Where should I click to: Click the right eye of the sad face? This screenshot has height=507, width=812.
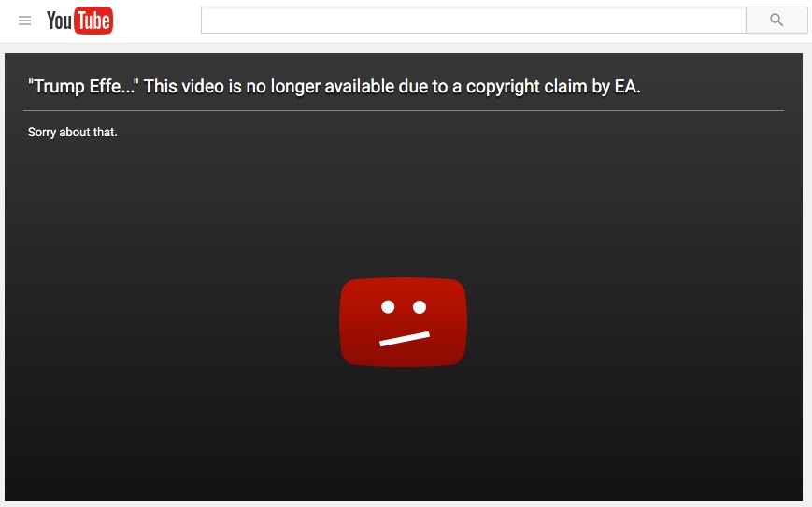420,307
